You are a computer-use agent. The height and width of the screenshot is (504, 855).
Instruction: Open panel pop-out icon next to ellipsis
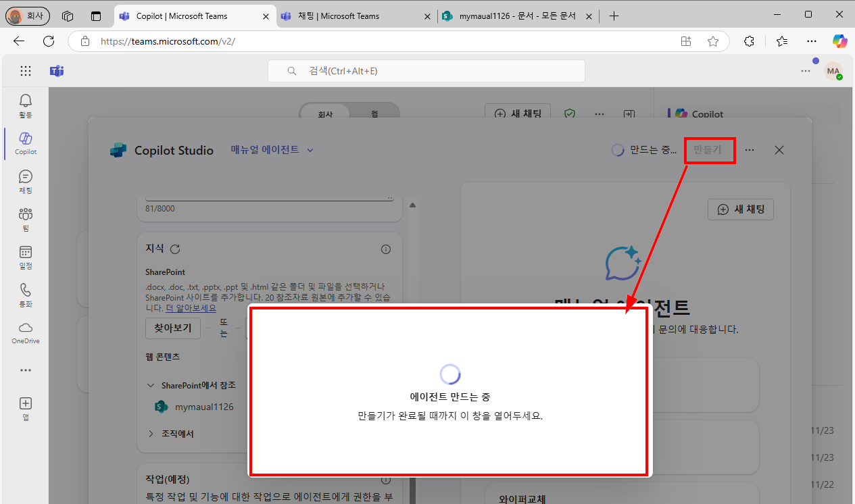[x=629, y=114]
